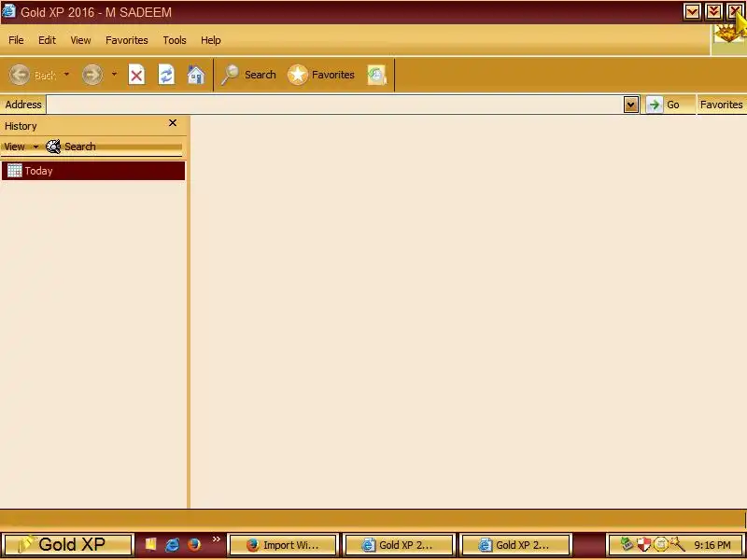This screenshot has height=560, width=747.
Task: Click the History panel title label
Action: coord(21,126)
